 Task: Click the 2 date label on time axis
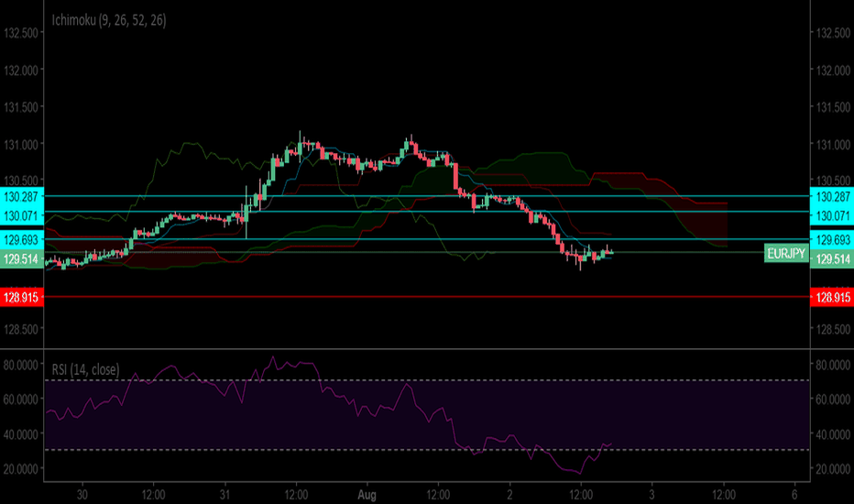click(x=509, y=495)
